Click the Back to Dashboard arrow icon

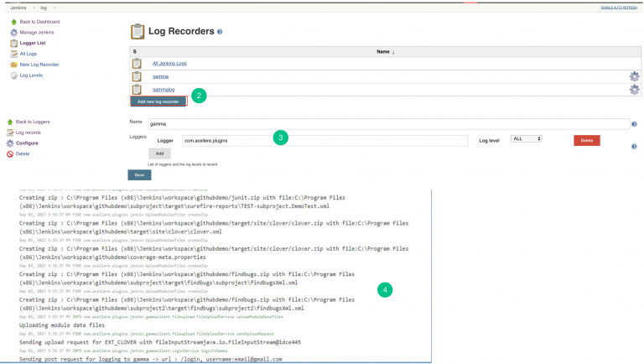point(13,21)
